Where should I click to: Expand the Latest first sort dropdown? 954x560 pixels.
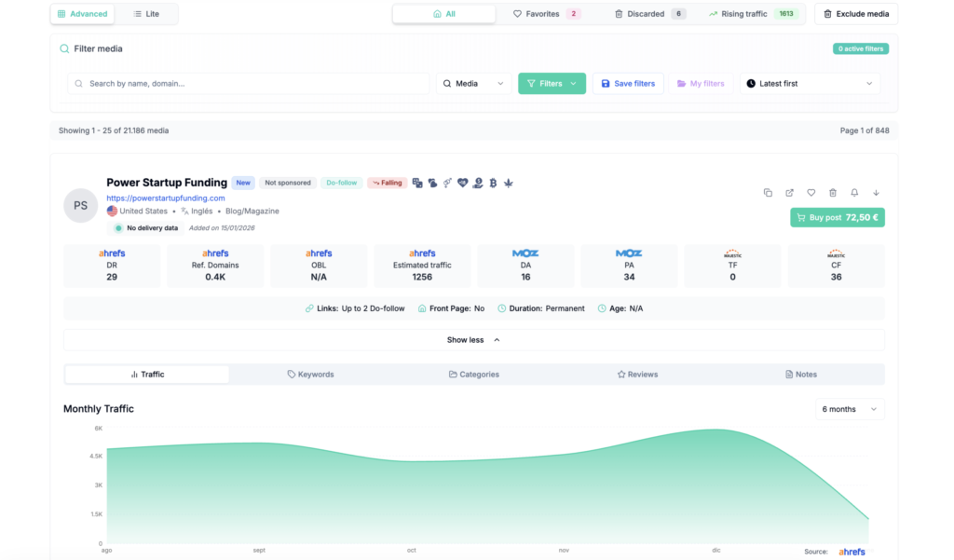[811, 84]
